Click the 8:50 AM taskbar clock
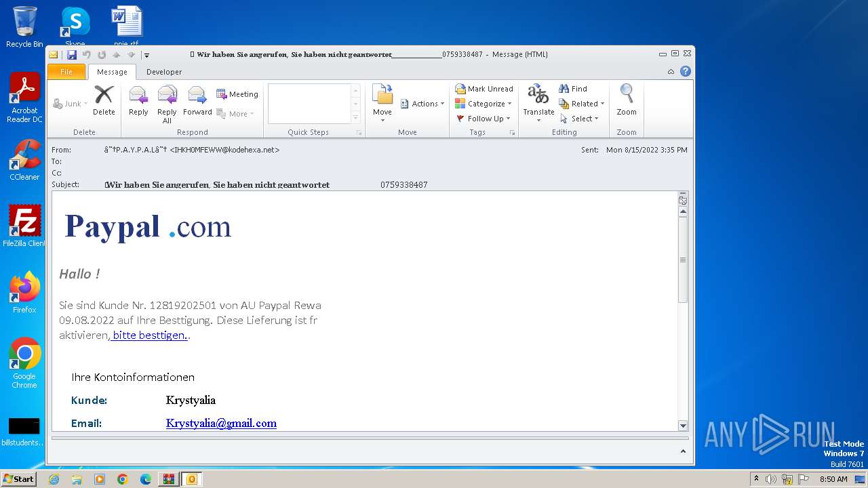 (833, 479)
